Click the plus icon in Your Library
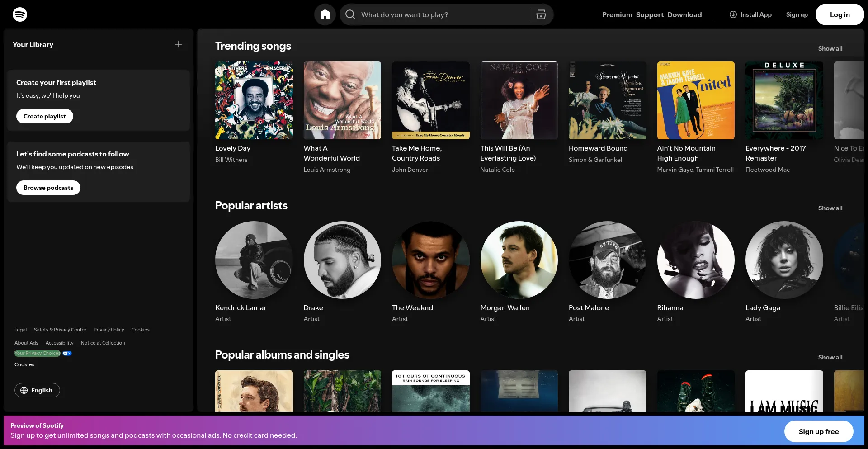This screenshot has width=868, height=449. (x=179, y=44)
